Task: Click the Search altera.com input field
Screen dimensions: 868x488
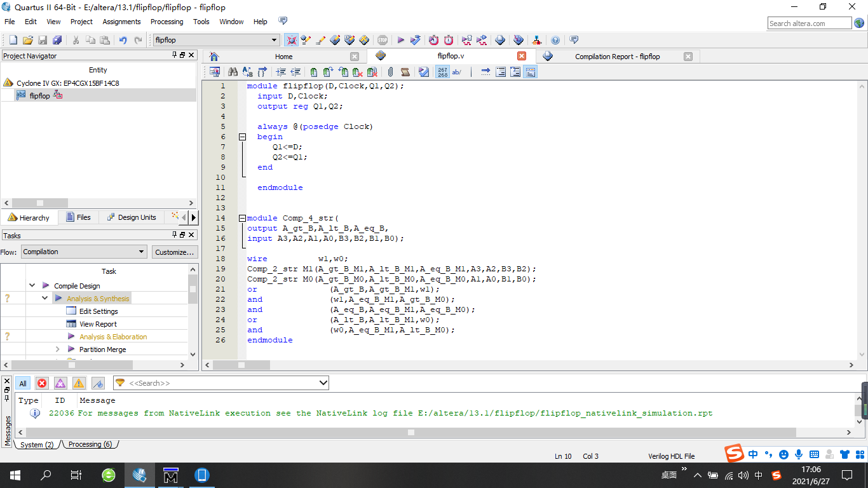Action: (810, 24)
